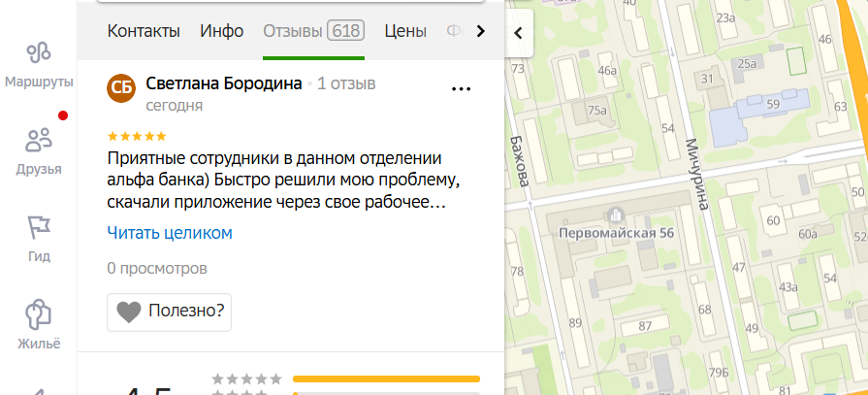The image size is (868, 395).
Task: Click building 60а on the map
Action: click(x=808, y=234)
